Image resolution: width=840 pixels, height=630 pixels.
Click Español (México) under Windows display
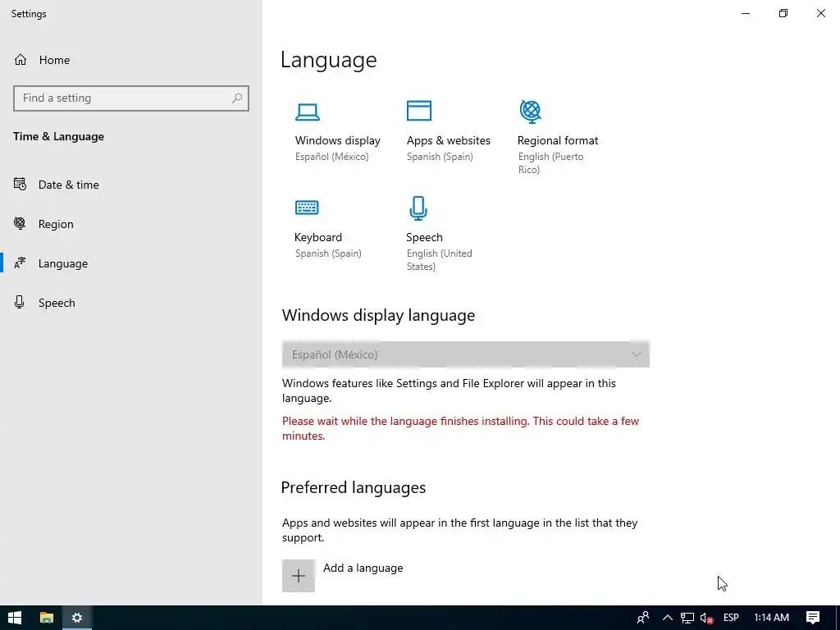tap(332, 157)
